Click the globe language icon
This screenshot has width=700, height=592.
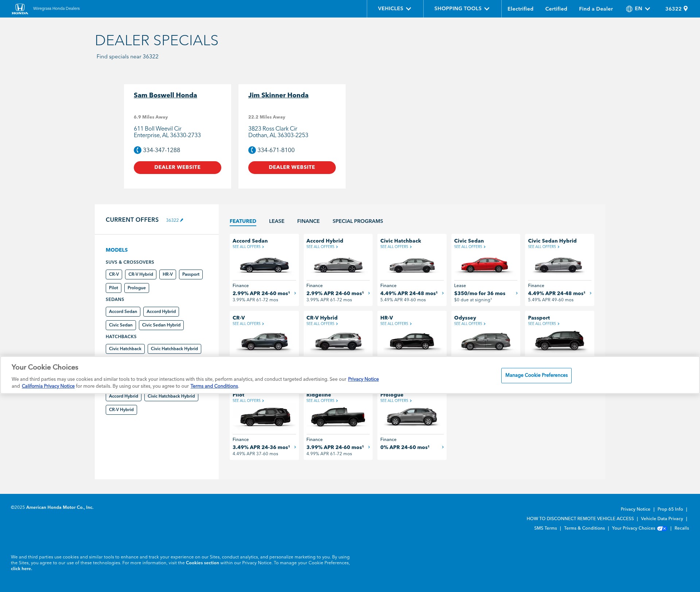click(x=629, y=9)
